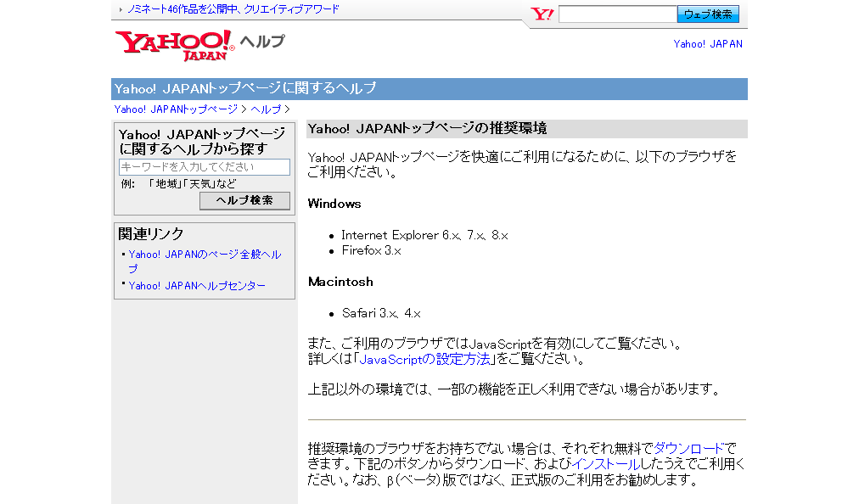
Task: Focus the キーワードを入力してください help search field
Action: click(205, 167)
